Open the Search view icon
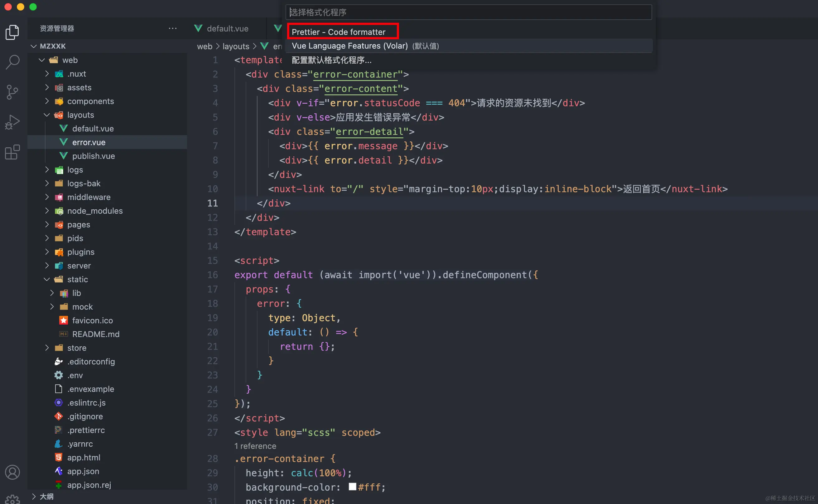This screenshot has height=504, width=818. pos(12,62)
